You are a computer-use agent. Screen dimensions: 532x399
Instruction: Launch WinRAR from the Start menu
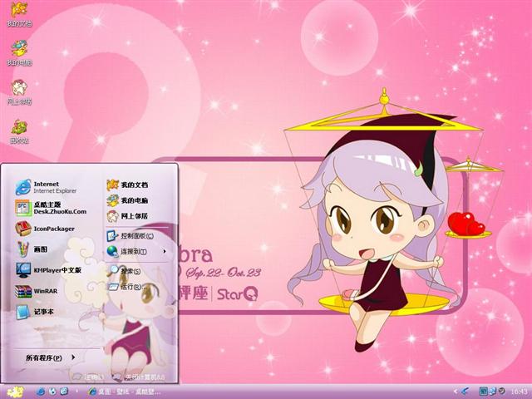tap(37, 291)
